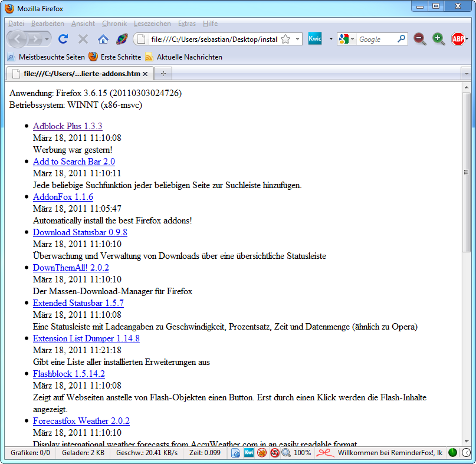The width and height of the screenshot is (476, 464).
Task: Click the colorful planet toolbar icon
Action: point(122,39)
